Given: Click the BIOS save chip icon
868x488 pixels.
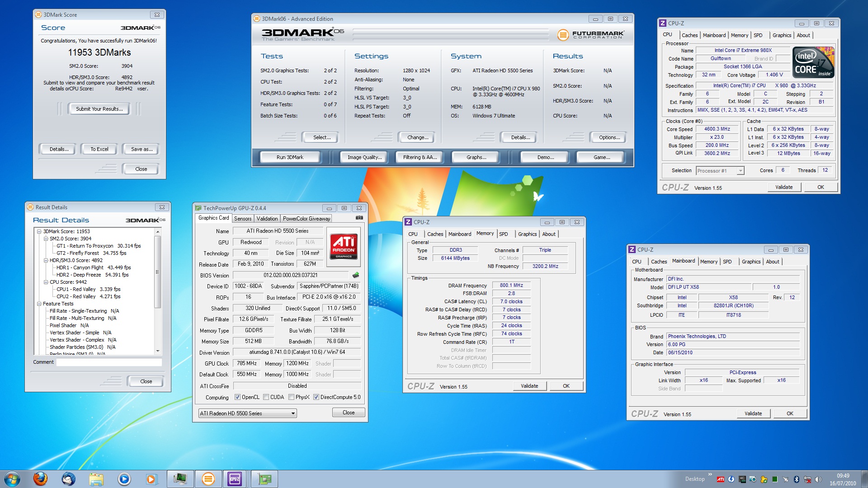Looking at the screenshot, I should (x=356, y=275).
